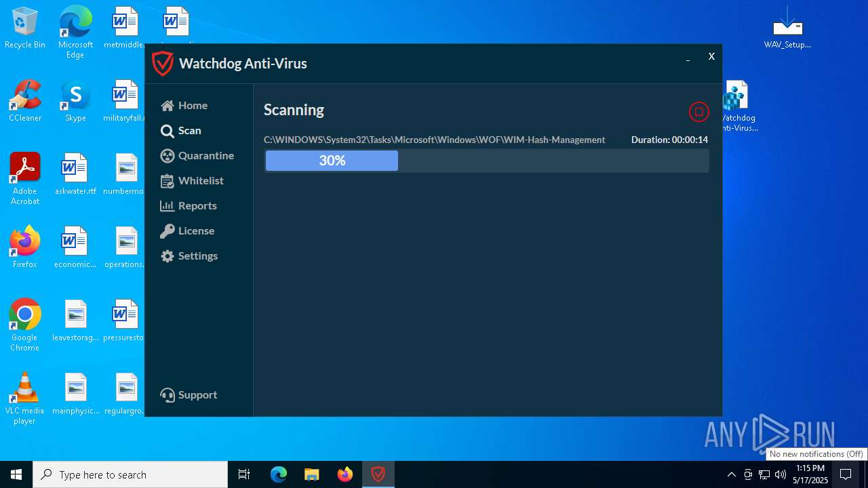Select the Microsoft Edge desktop shortcut
This screenshot has width=868, height=488.
coord(75,33)
